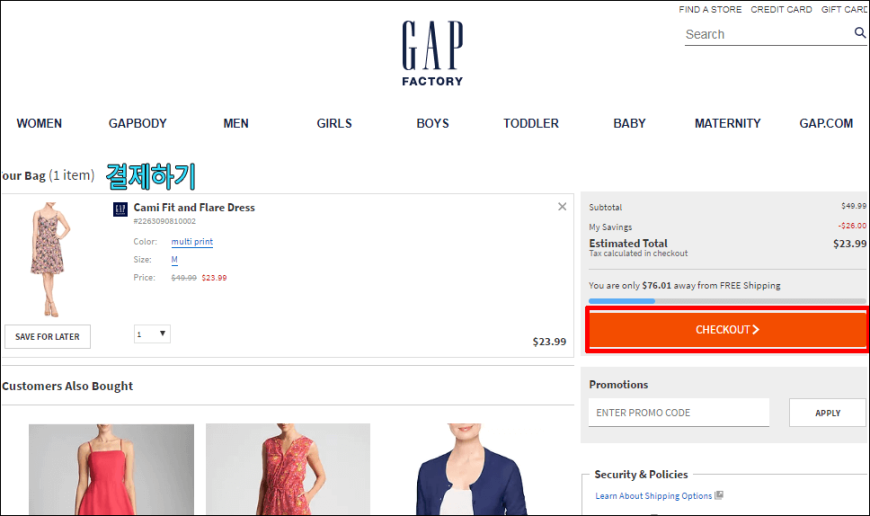Click SAVE FOR LATER button
Viewport: 870px width, 516px height.
(47, 337)
